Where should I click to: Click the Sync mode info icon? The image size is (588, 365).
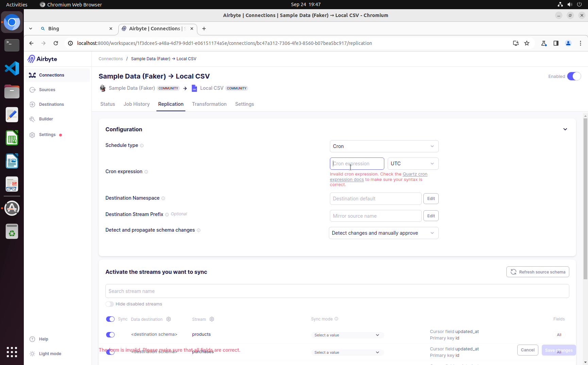pyautogui.click(x=336, y=319)
